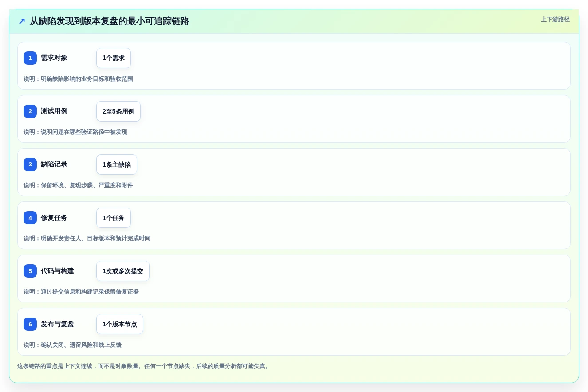588x392 pixels.
Task: Click the arrow icon beside the panel title
Action: [x=22, y=21]
